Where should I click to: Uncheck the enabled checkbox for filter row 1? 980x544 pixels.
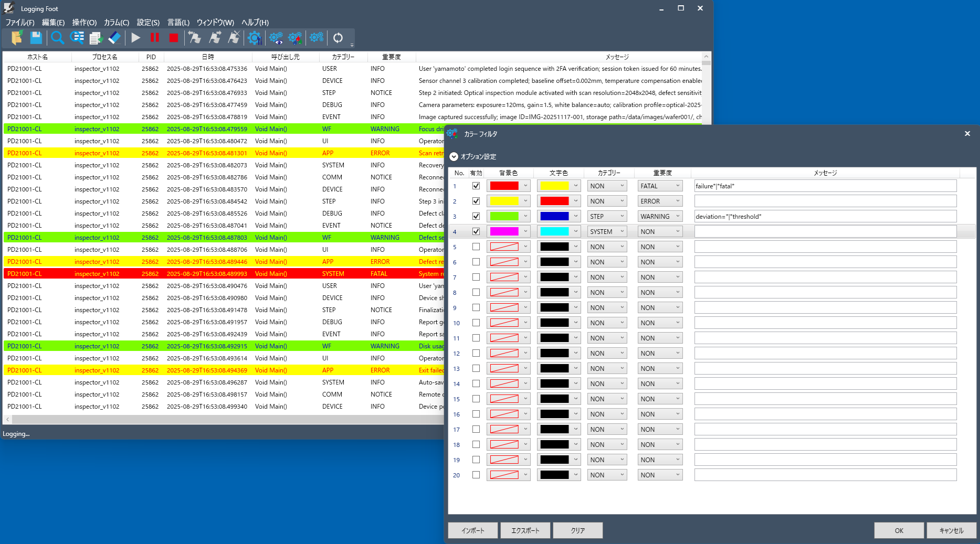click(x=476, y=186)
